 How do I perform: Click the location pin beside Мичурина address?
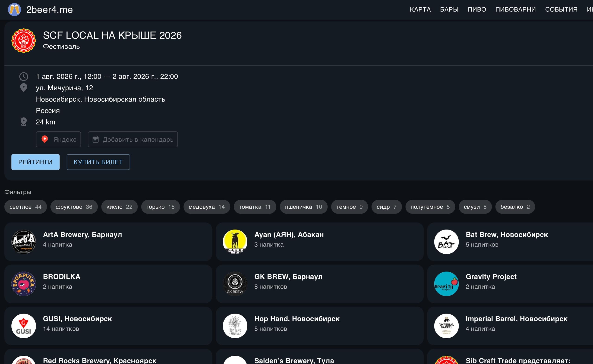coord(24,88)
